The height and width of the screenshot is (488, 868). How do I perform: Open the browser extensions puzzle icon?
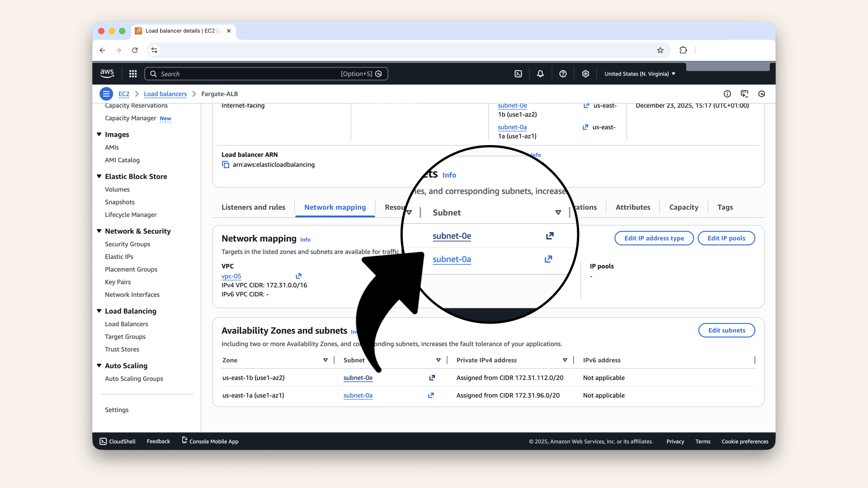(683, 50)
